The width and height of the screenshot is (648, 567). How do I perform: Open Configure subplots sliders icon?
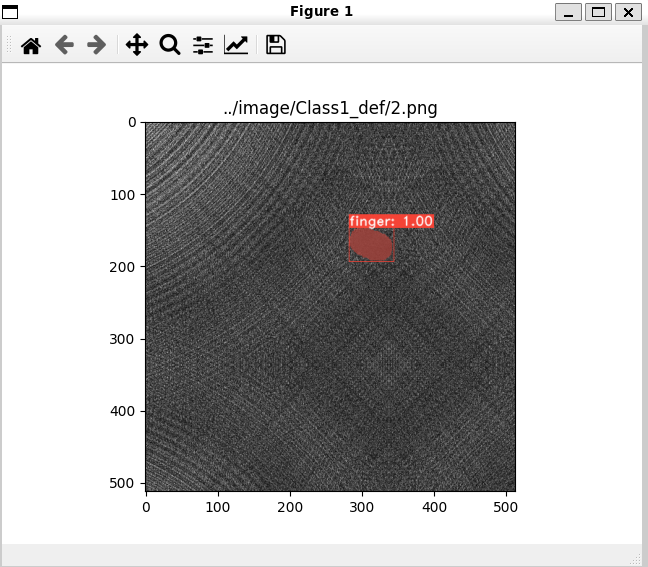(x=203, y=45)
